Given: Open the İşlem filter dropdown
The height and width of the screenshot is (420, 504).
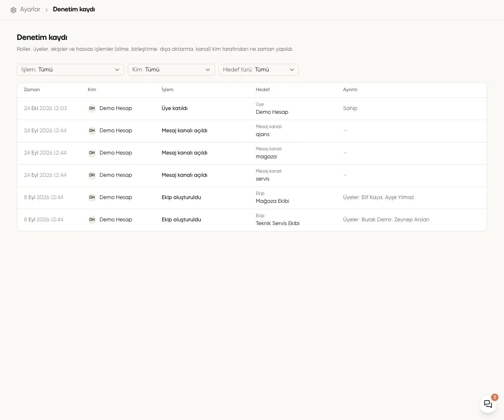Looking at the screenshot, I should click(x=71, y=70).
